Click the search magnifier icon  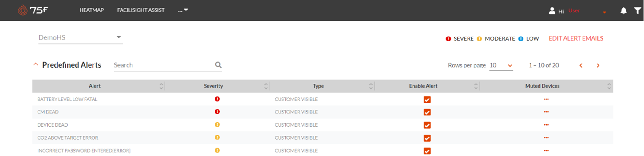pyautogui.click(x=218, y=65)
